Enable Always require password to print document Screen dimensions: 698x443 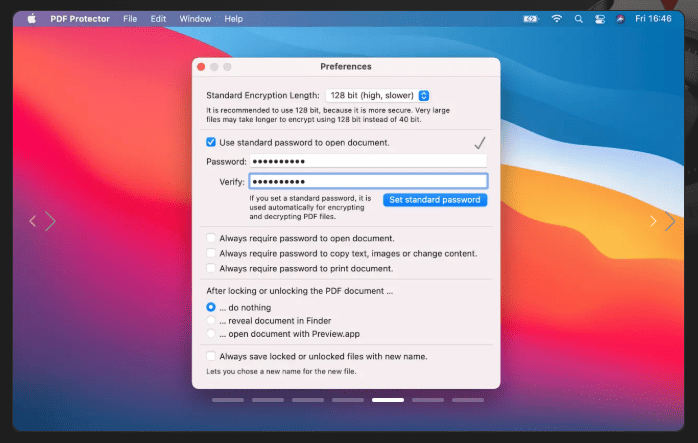click(x=211, y=268)
